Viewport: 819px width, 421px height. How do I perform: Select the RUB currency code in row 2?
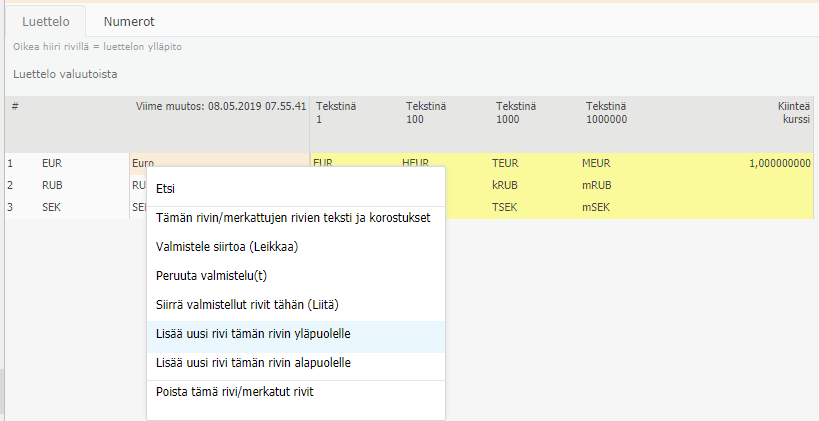point(53,185)
